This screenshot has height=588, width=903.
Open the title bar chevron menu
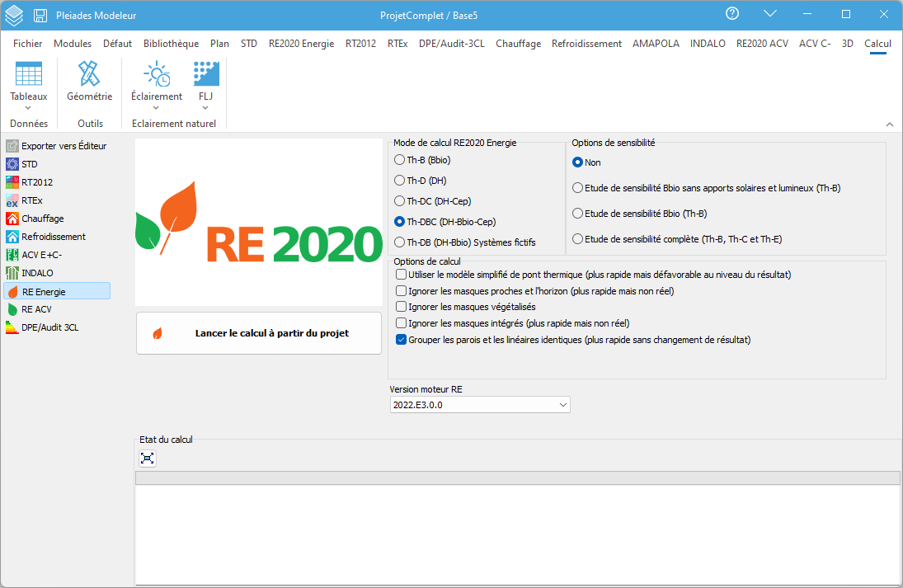click(770, 14)
